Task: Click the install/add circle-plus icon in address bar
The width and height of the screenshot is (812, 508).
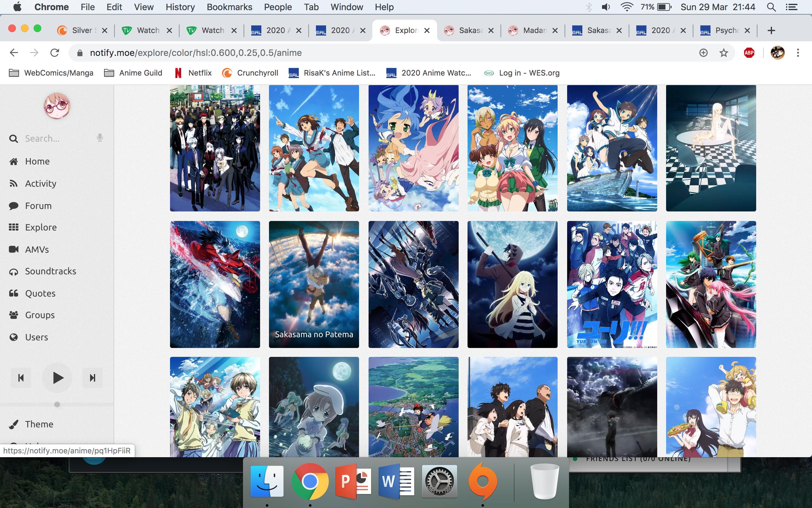Action: [x=703, y=53]
